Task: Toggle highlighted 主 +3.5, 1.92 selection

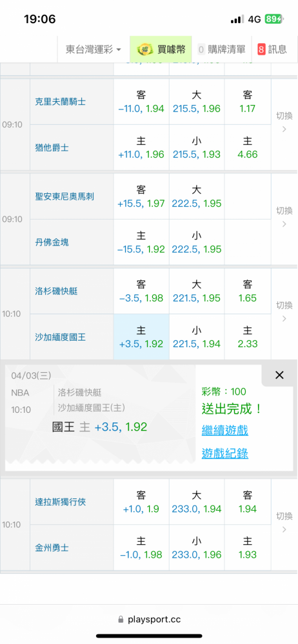Action: point(141,337)
